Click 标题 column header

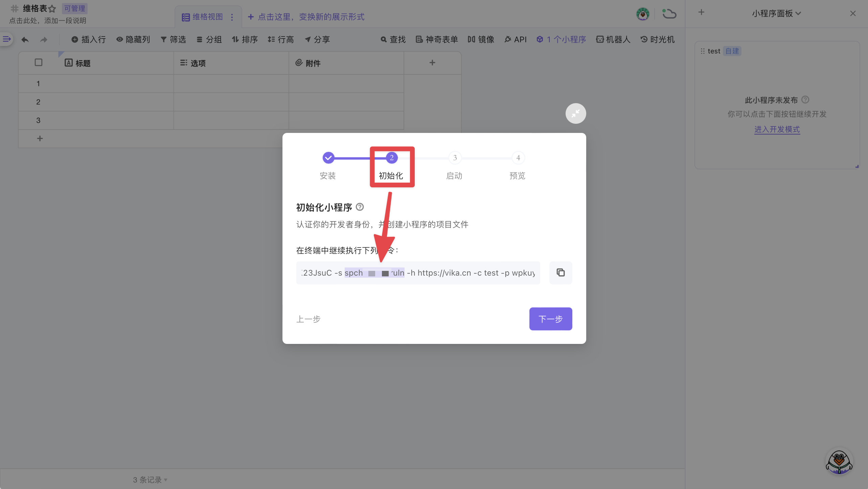click(x=116, y=63)
